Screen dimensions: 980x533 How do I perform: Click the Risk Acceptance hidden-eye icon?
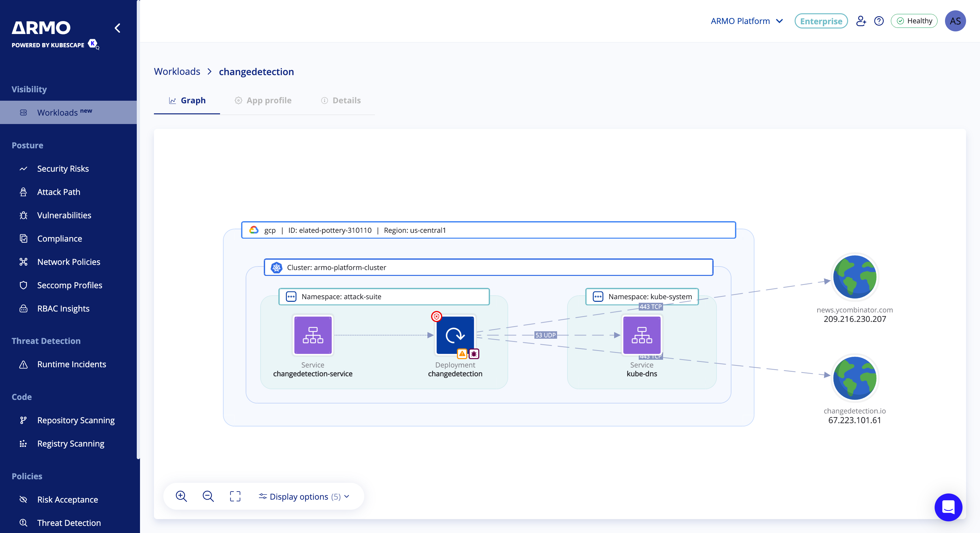[x=23, y=499]
